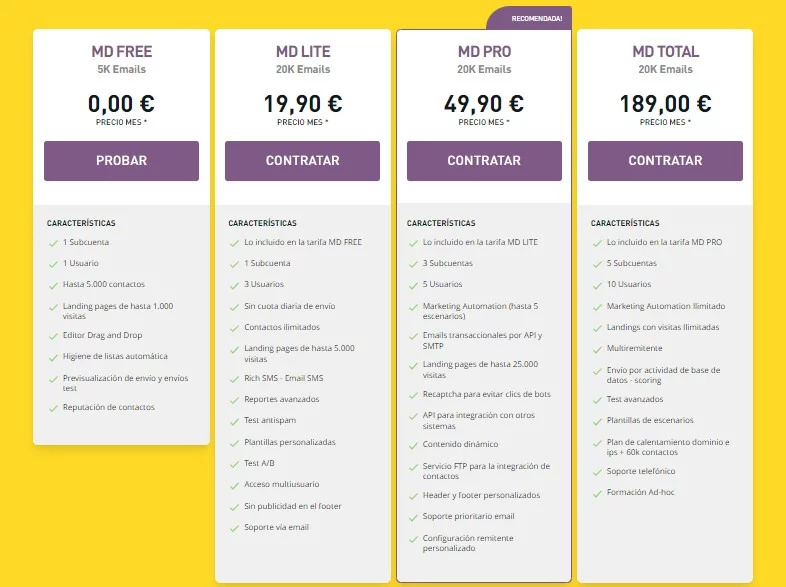Click Sin publicidad en el footer text
786x587 pixels.
293,506
